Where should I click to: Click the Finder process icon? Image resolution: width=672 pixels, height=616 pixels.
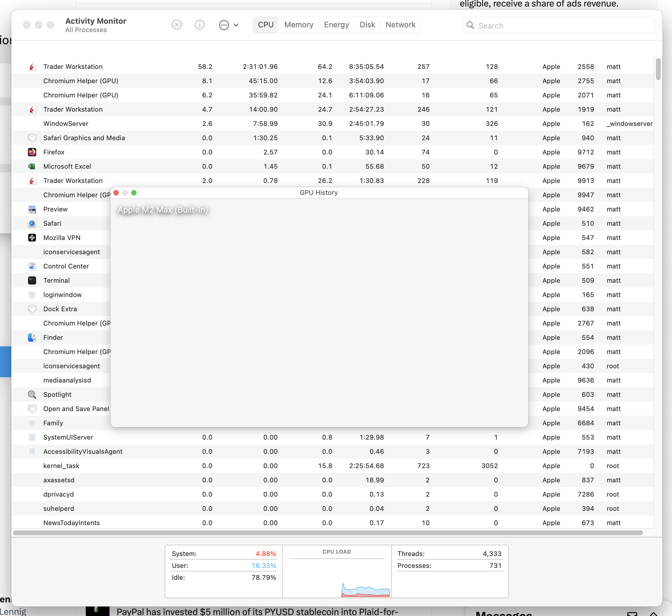click(32, 337)
